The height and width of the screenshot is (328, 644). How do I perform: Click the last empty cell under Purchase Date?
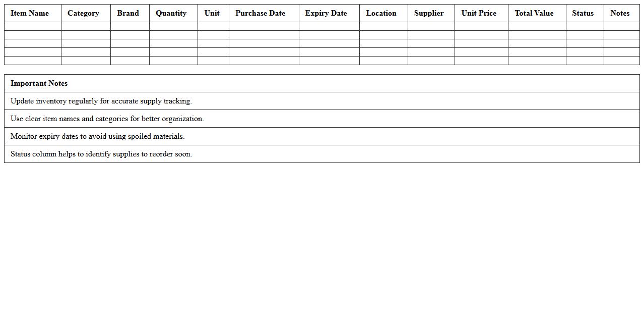(264, 61)
